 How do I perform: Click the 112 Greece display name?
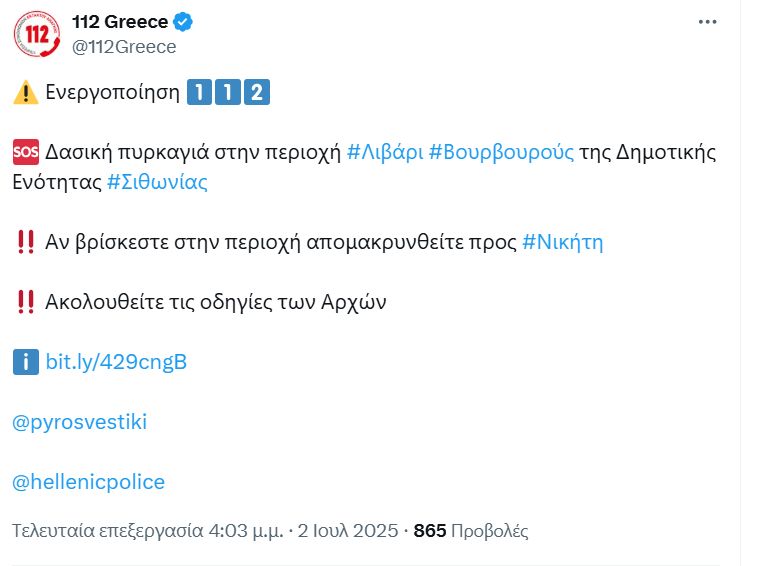[x=120, y=22]
